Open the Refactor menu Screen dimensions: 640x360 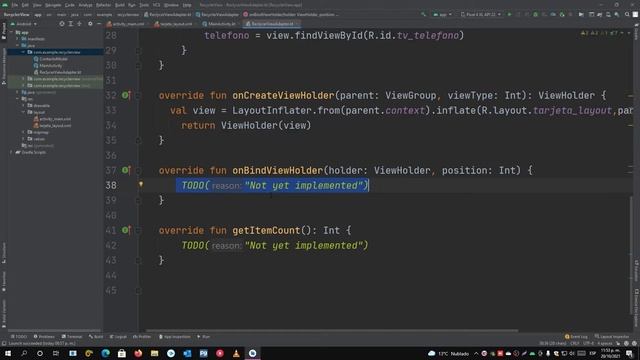[x=103, y=5]
